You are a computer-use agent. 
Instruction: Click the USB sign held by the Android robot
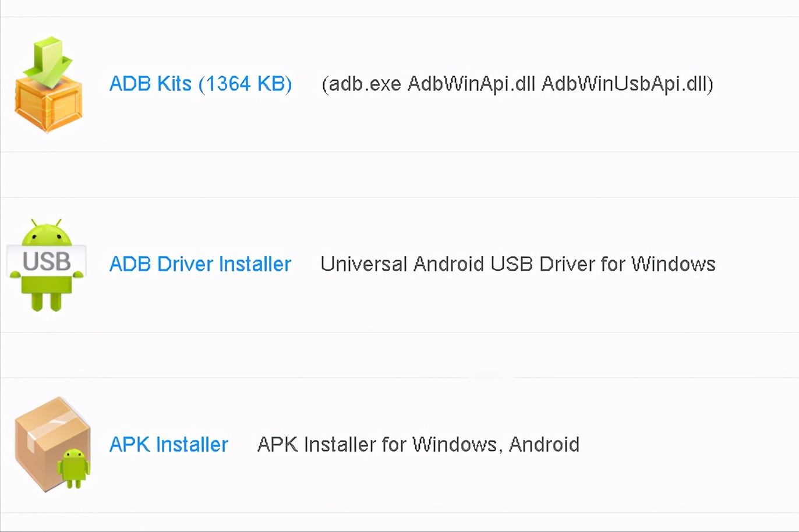pos(47,262)
